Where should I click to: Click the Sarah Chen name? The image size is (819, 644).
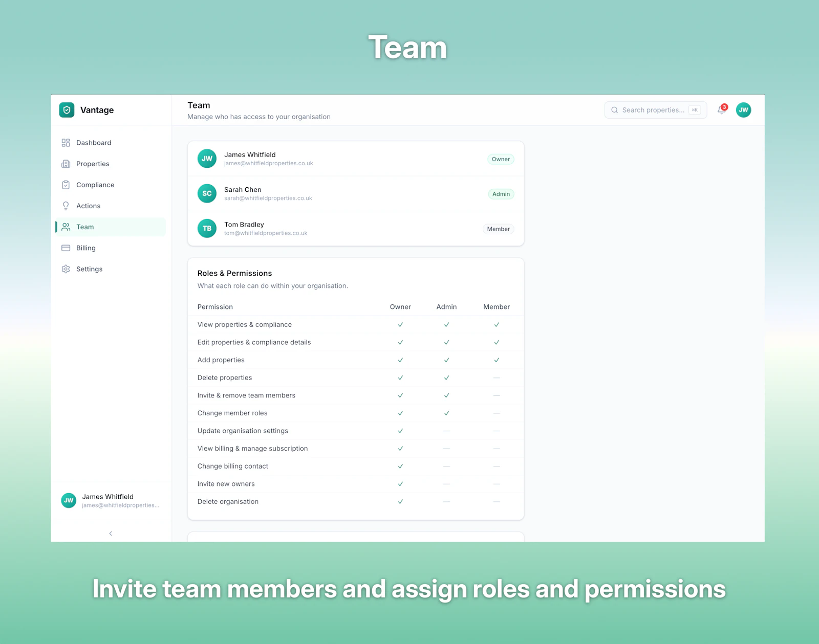tap(243, 189)
